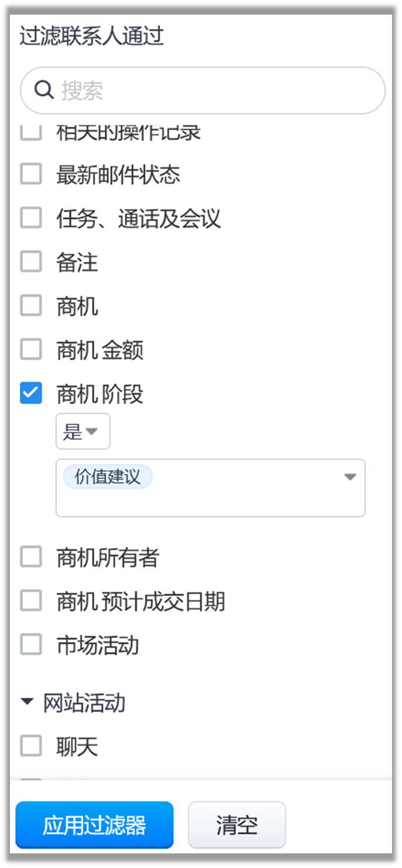Check the 聊天 checkbox
The height and width of the screenshot is (868, 402).
pyautogui.click(x=31, y=746)
